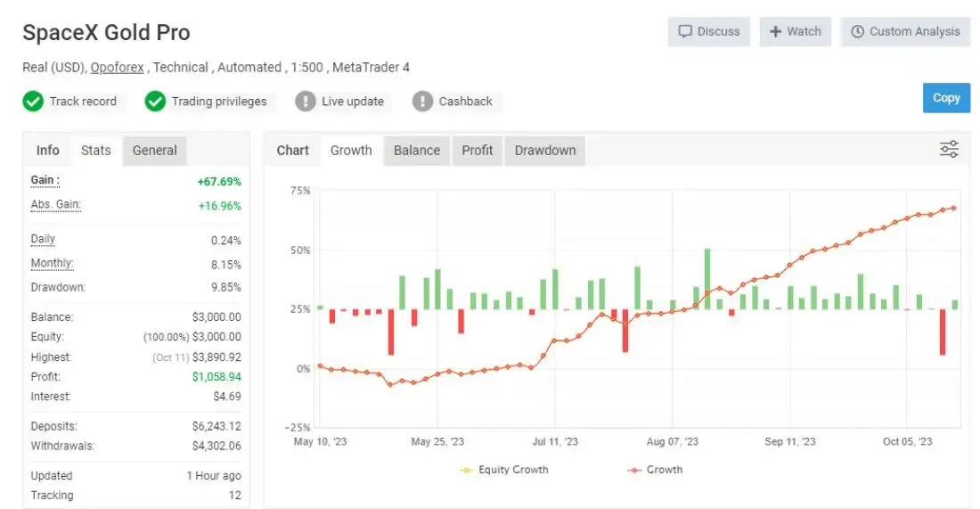Show the Drawdown chart tab
This screenshot has width=980, height=509.
545,151
